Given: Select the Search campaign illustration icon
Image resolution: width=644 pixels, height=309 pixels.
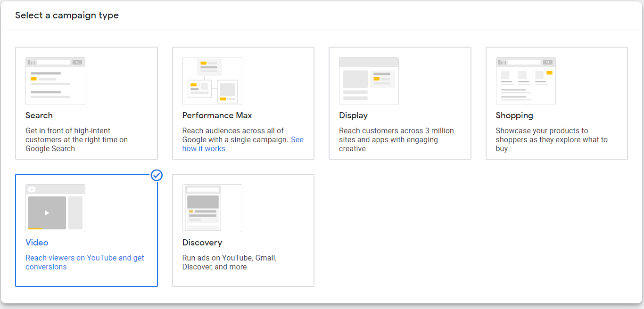Looking at the screenshot, I should coord(55,81).
